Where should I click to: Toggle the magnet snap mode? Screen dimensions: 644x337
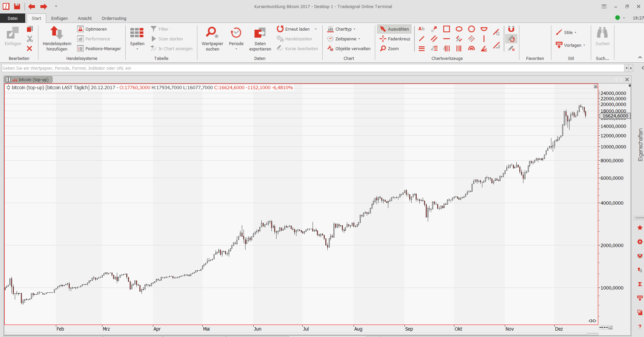(x=511, y=29)
